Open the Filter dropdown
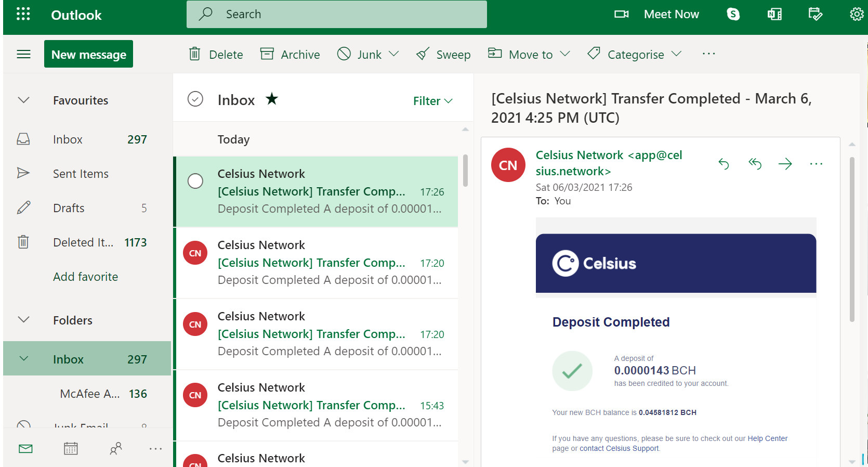The width and height of the screenshot is (868, 467). [432, 101]
